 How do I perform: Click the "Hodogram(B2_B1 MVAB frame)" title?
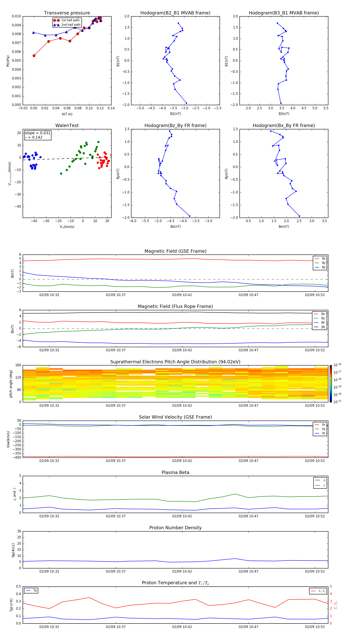pos(175,13)
